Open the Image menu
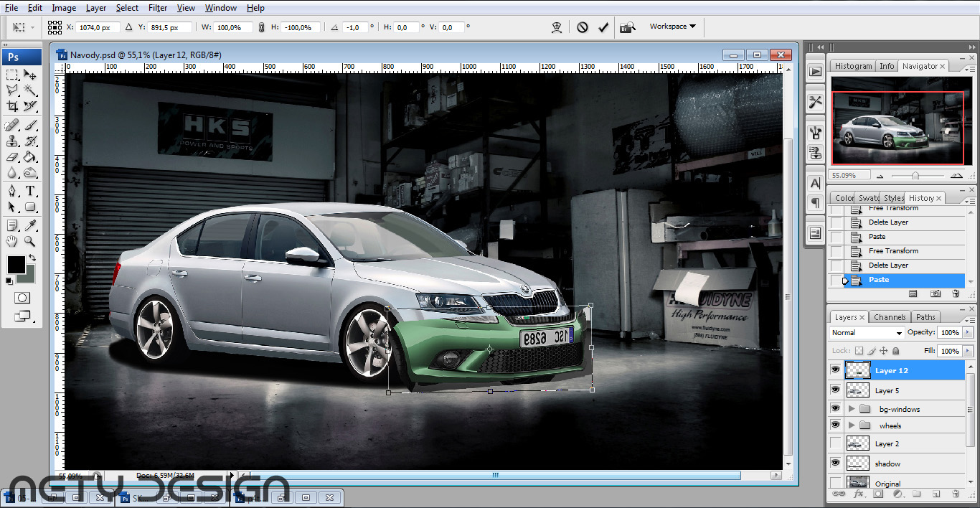 tap(64, 8)
